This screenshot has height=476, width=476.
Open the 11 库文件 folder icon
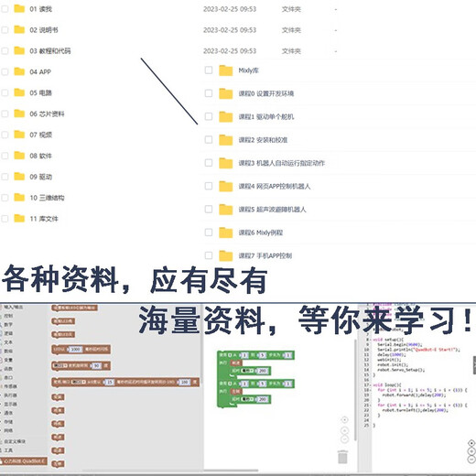(19, 219)
